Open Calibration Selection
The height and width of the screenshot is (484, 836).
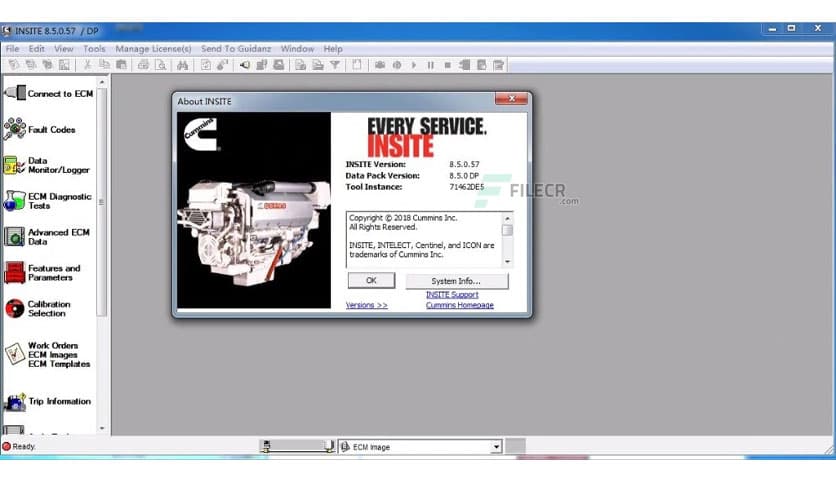37,309
